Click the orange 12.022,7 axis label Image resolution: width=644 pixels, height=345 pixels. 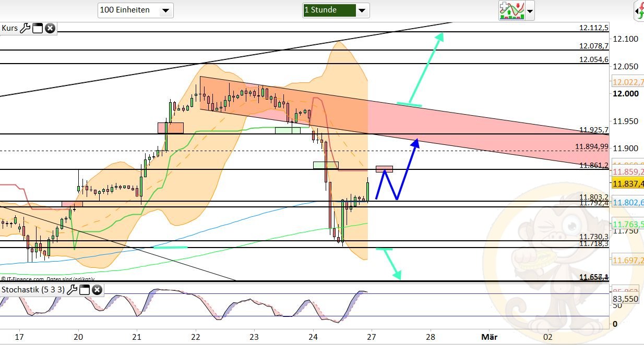[628, 82]
